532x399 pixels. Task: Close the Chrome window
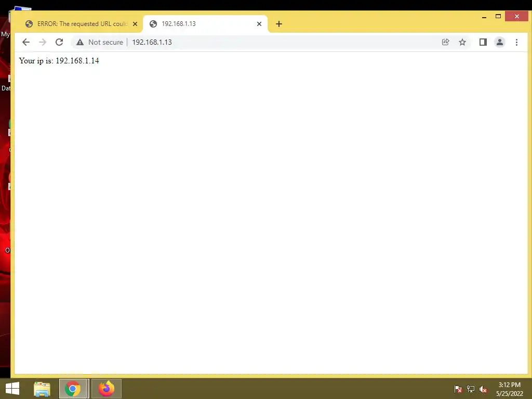click(517, 16)
